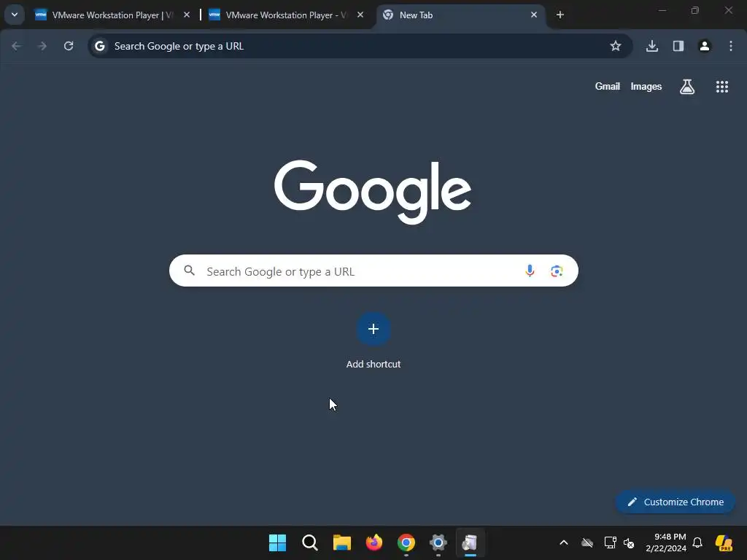Open network display tray icon
Screen dimensions: 747x560
point(611,542)
